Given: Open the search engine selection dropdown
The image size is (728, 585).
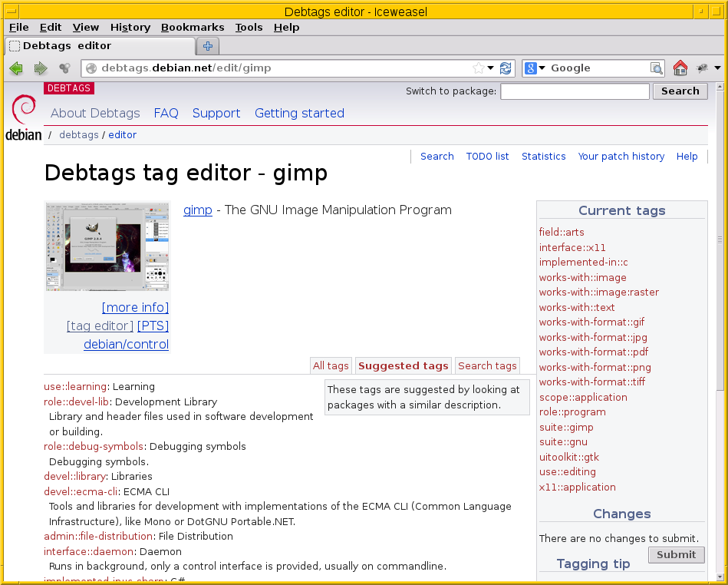Looking at the screenshot, I should pos(542,68).
